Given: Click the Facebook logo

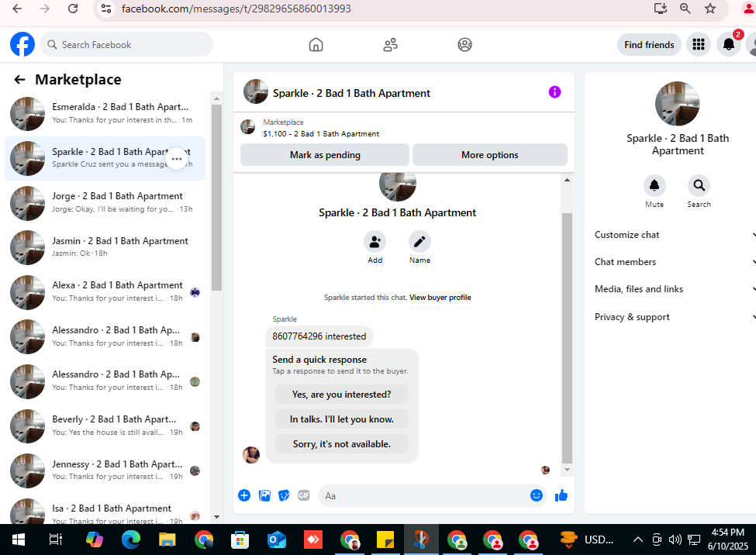Looking at the screenshot, I should [22, 44].
